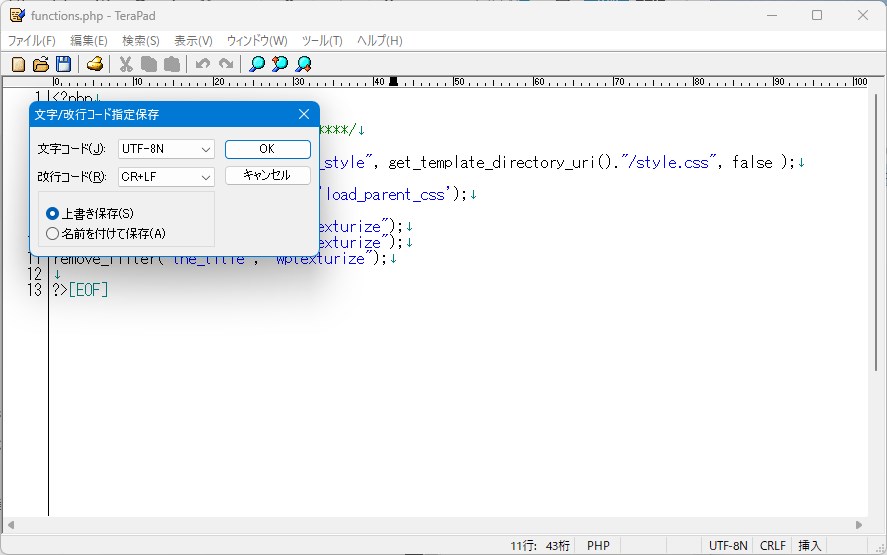The image size is (887, 555).
Task: Select the 上書き保存 radio option
Action: pos(53,214)
